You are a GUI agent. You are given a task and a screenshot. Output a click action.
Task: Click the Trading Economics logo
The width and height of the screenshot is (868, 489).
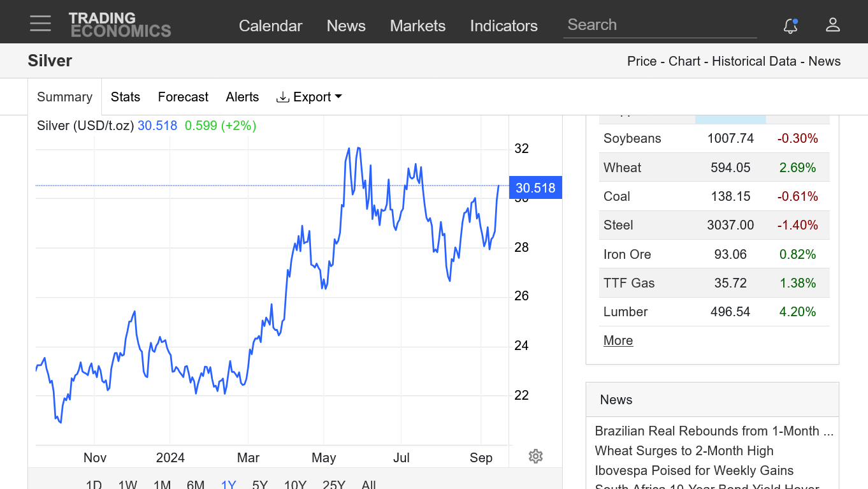coord(120,25)
